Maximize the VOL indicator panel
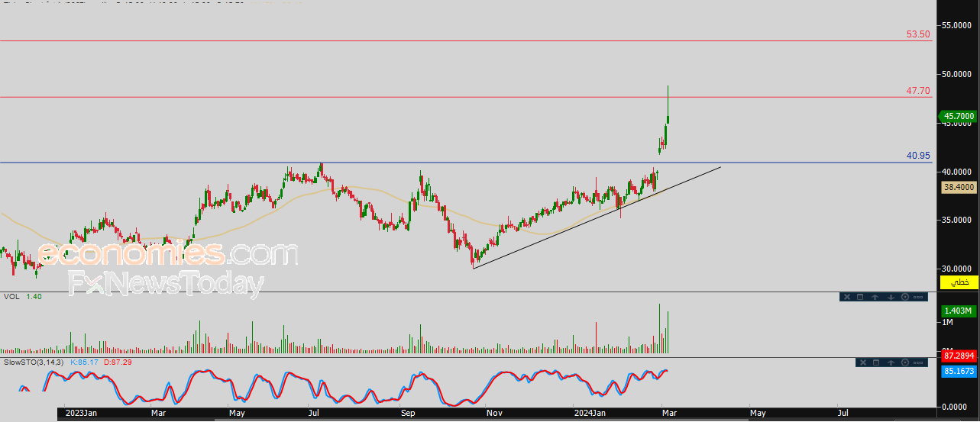The width and height of the screenshot is (980, 422). (x=860, y=297)
